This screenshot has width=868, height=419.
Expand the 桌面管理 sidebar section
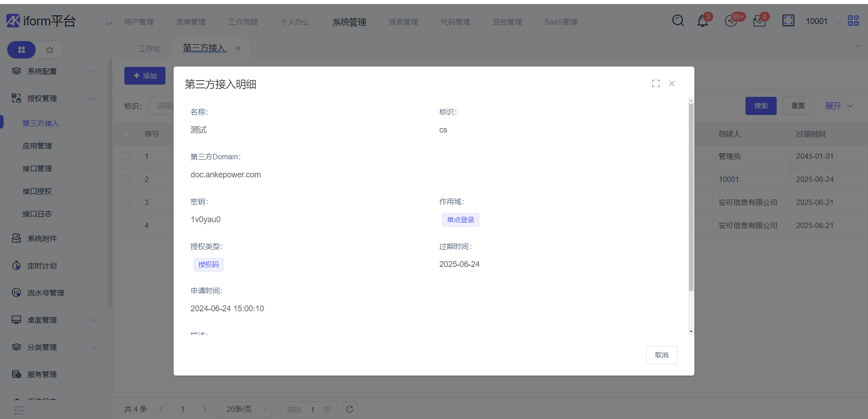[x=42, y=320]
